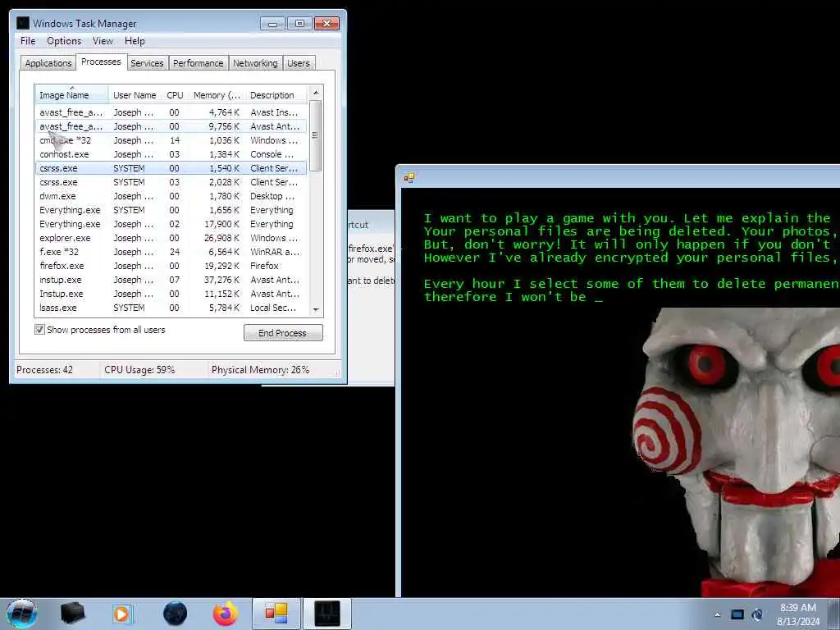Viewport: 840px width, 630px height.
Task: Launch the media player taskbar icon
Action: 122,614
